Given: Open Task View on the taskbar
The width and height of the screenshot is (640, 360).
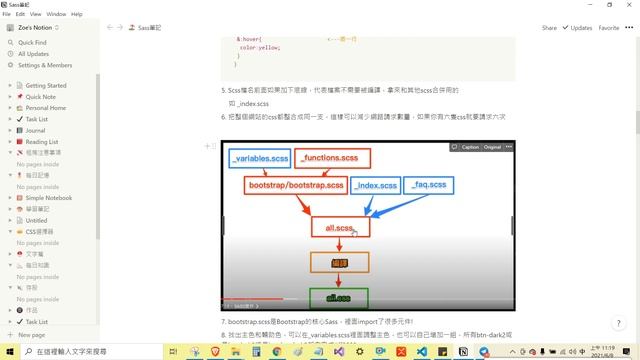Looking at the screenshot, I should pyautogui.click(x=173, y=351).
